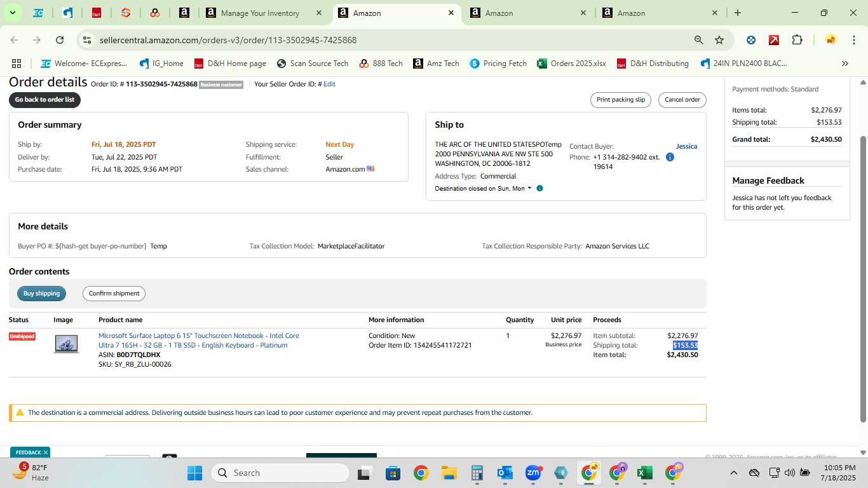868x488 pixels.
Task: Close the Manage Your Inventory tab
Action: click(319, 13)
